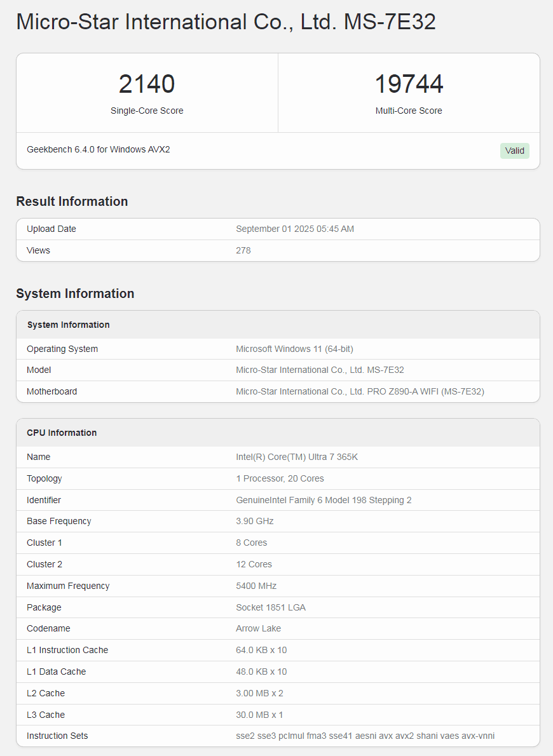Select the Multi-Core Score label
Image resolution: width=553 pixels, height=756 pixels.
[409, 111]
